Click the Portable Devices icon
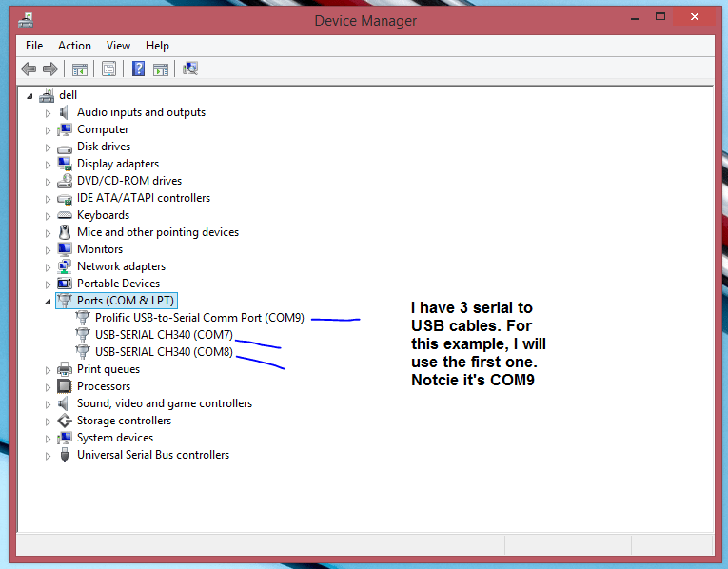 coord(65,284)
